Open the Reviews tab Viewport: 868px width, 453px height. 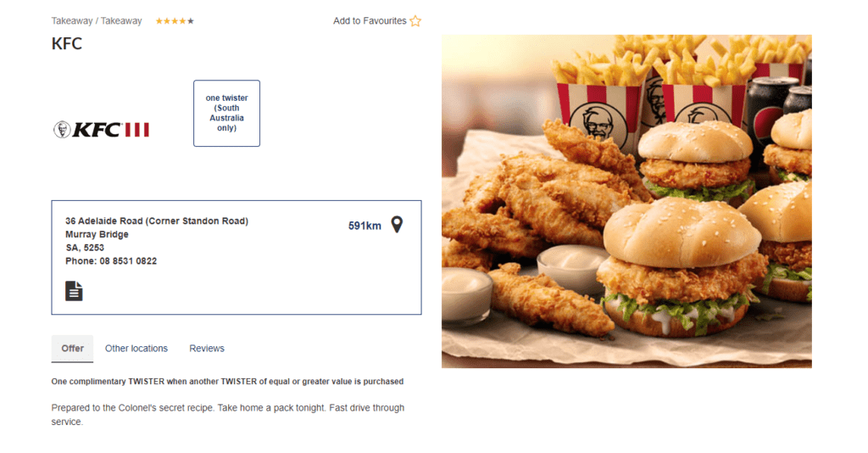tap(207, 349)
